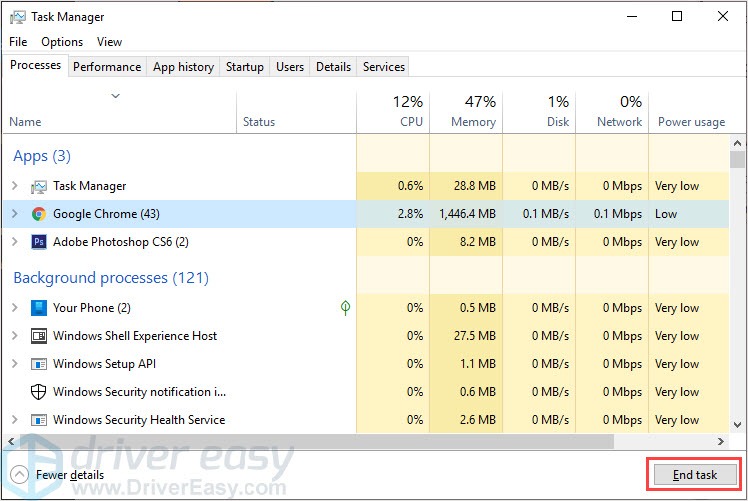748x501 pixels.
Task: Click the Task Manager process icon
Action: [x=39, y=186]
